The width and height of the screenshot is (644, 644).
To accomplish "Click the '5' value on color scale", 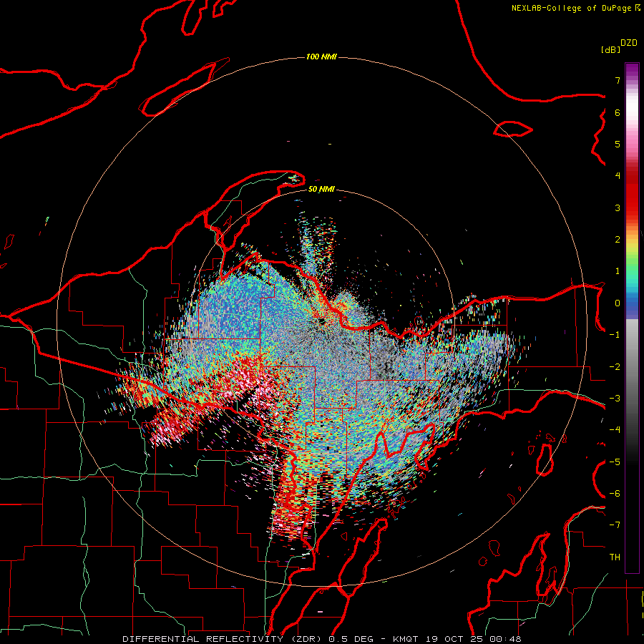I will (618, 144).
